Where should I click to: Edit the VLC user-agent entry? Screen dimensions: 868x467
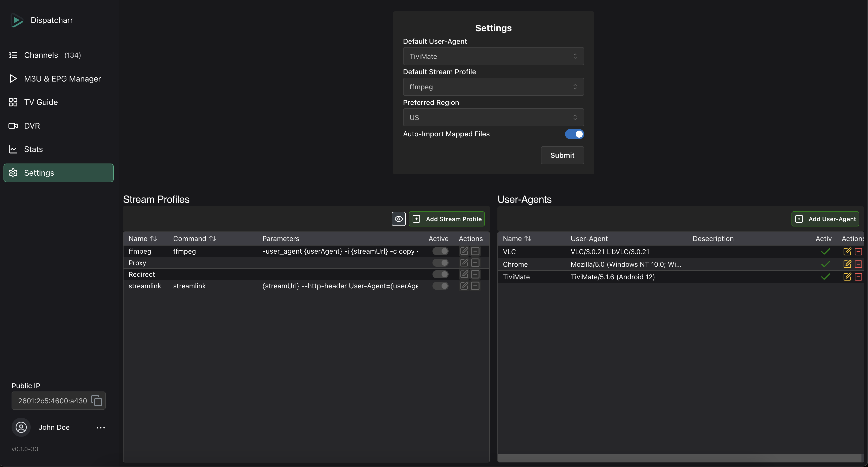[x=847, y=251]
